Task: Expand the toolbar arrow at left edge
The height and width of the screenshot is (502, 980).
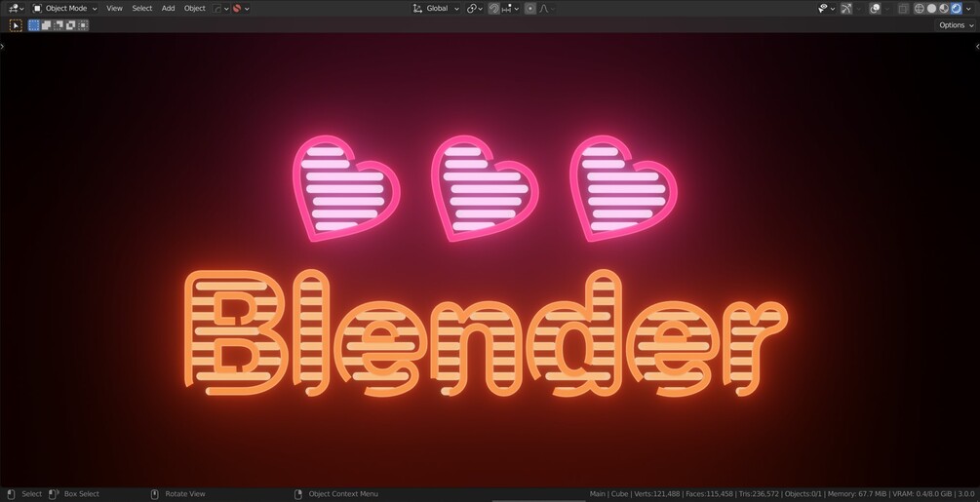Action: point(3,46)
